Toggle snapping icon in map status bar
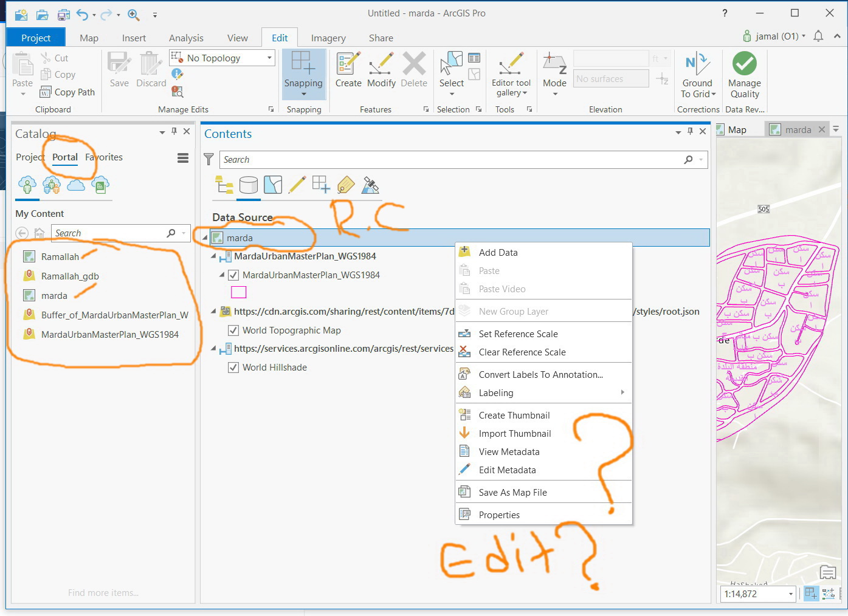Image resolution: width=848 pixels, height=616 pixels. point(811,594)
